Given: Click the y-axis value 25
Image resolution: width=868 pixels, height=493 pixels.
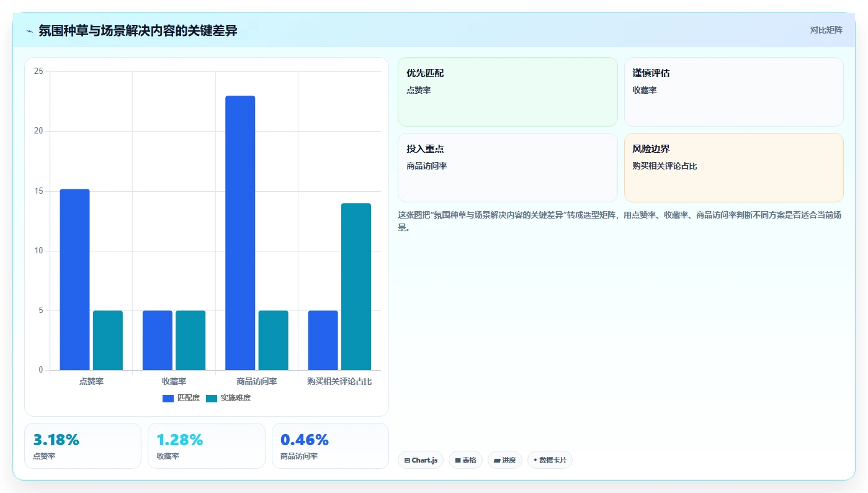Looking at the screenshot, I should [x=38, y=71].
